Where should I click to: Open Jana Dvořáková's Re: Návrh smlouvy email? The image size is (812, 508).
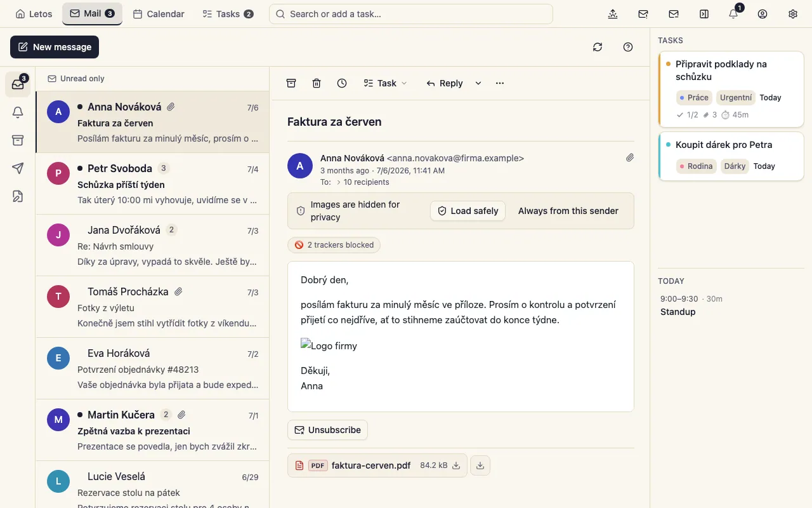pos(152,246)
